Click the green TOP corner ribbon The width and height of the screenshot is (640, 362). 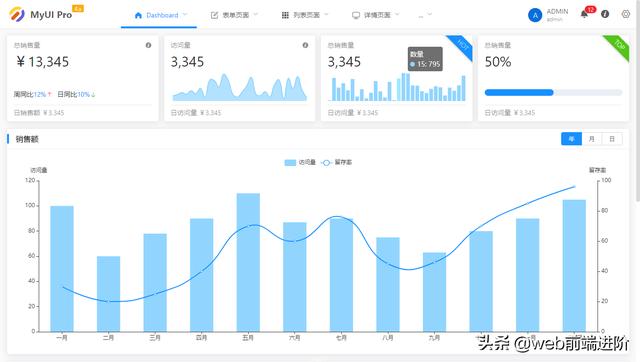tap(619, 45)
